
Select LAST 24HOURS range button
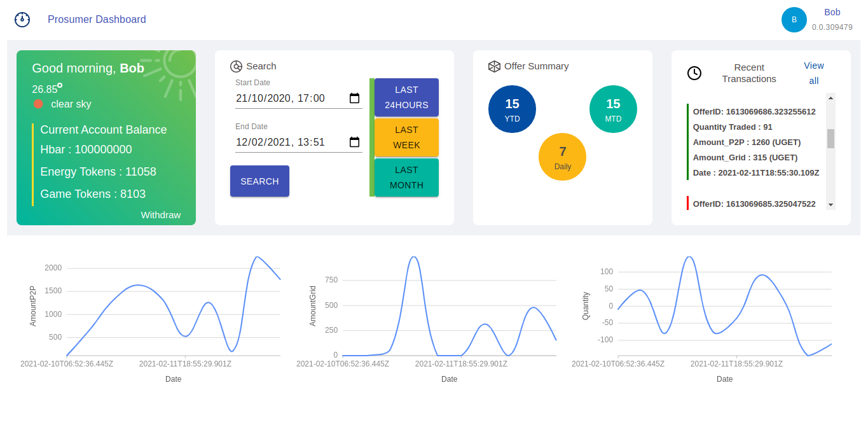coord(406,97)
